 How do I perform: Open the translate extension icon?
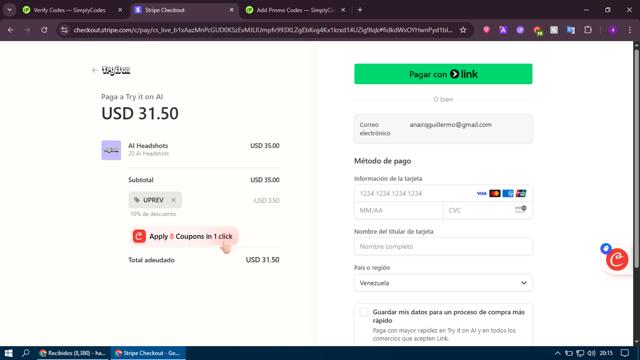(x=571, y=30)
